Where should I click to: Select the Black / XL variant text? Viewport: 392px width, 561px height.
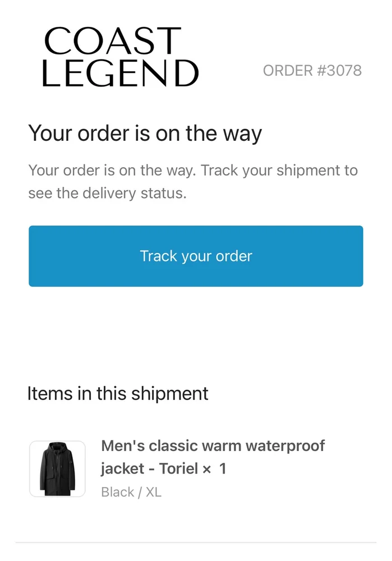[x=131, y=492]
